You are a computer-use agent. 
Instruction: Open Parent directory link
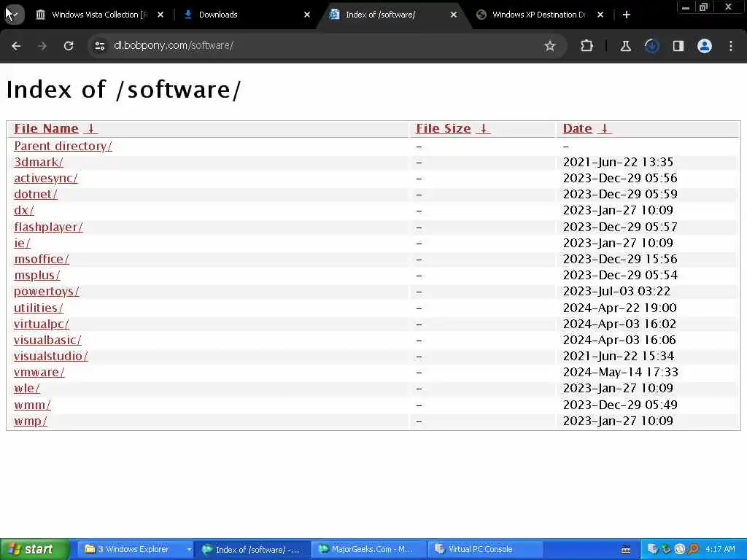point(63,146)
